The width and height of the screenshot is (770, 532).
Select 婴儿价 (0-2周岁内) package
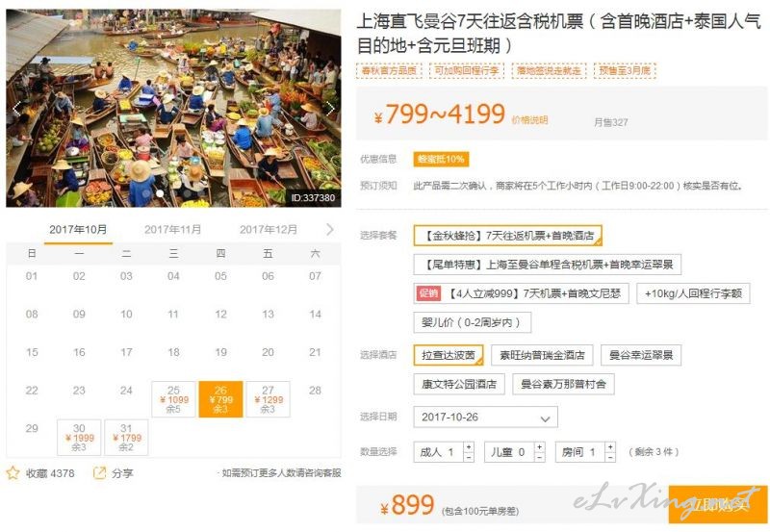472,323
